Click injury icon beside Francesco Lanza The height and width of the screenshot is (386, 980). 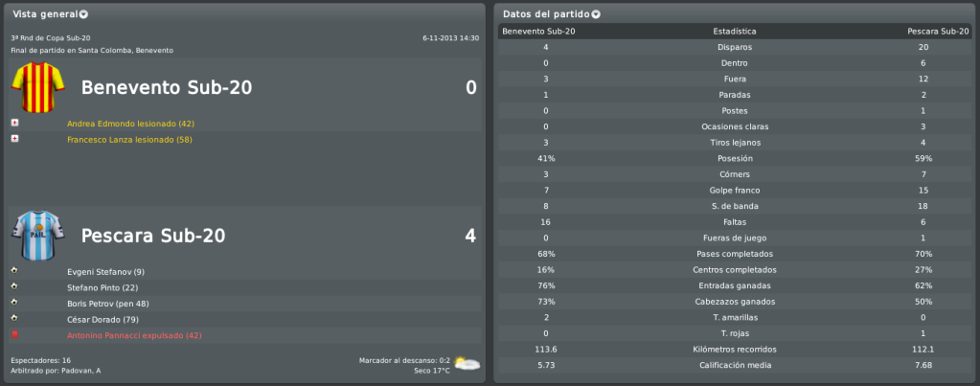(15, 139)
